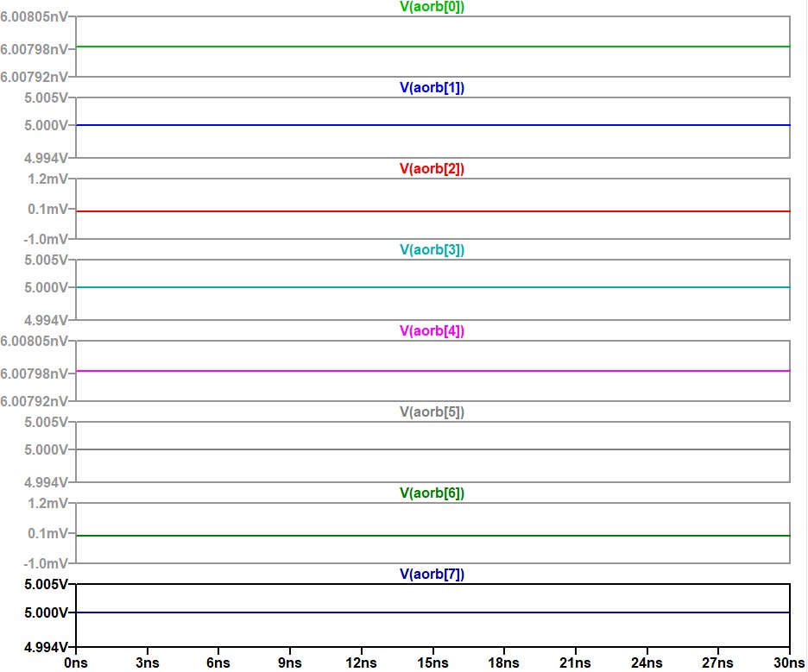Click 5.005V axis value in V(aorb[5]) pane

click(x=46, y=422)
